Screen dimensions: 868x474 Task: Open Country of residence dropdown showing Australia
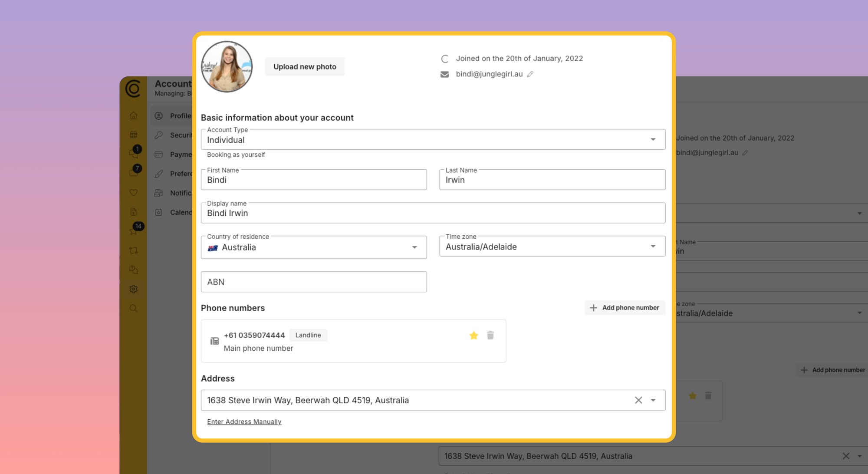tap(314, 247)
